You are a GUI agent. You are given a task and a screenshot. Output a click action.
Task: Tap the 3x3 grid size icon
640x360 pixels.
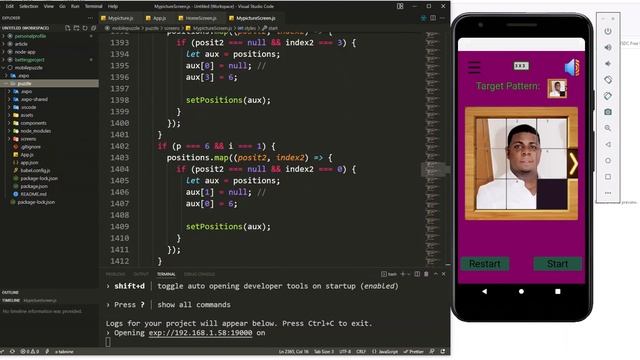pyautogui.click(x=521, y=66)
